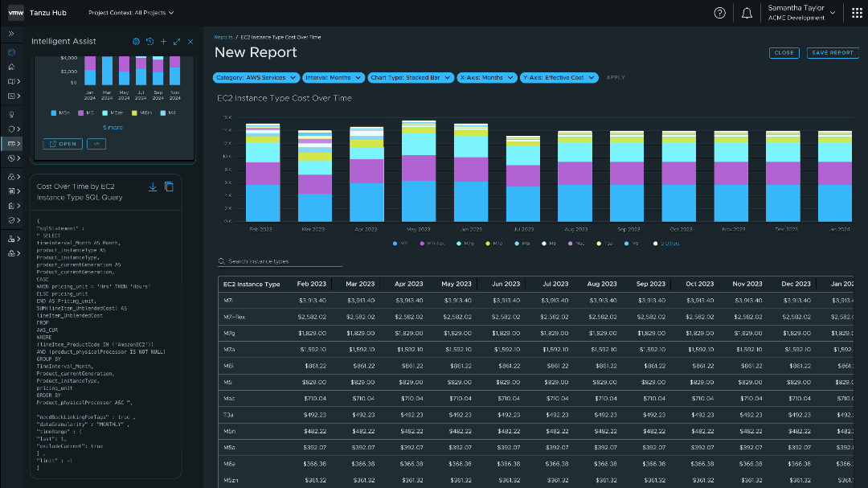Image resolution: width=868 pixels, height=488 pixels.
Task: Click the Tanzu swirl icon in sidebar
Action: (11, 52)
